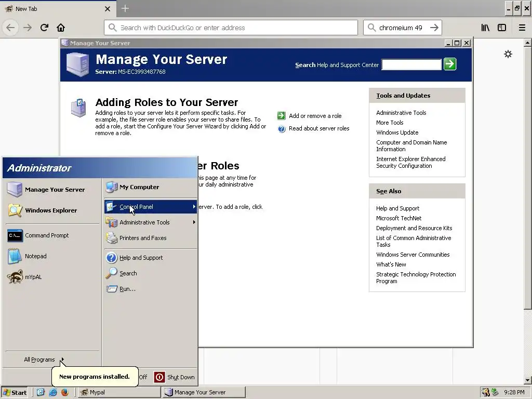
Task: Click the Start button
Action: (x=15, y=393)
